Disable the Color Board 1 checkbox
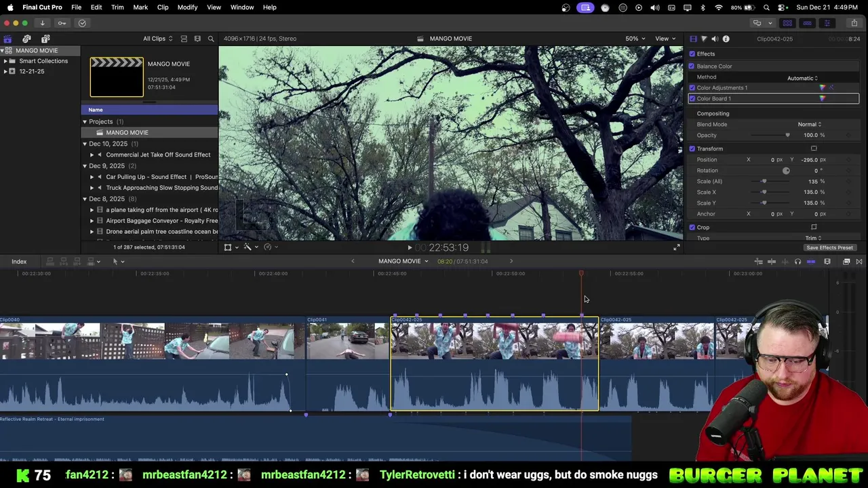This screenshot has width=868, height=488. click(692, 99)
